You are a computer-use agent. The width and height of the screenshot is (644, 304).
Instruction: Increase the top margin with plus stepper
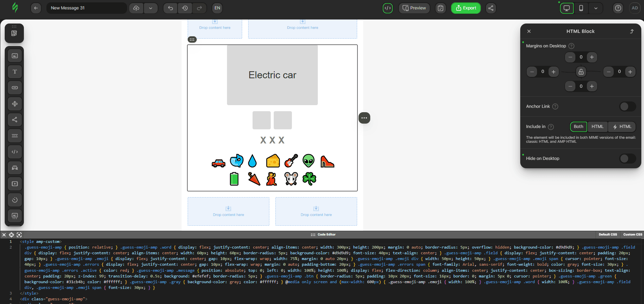tap(592, 57)
